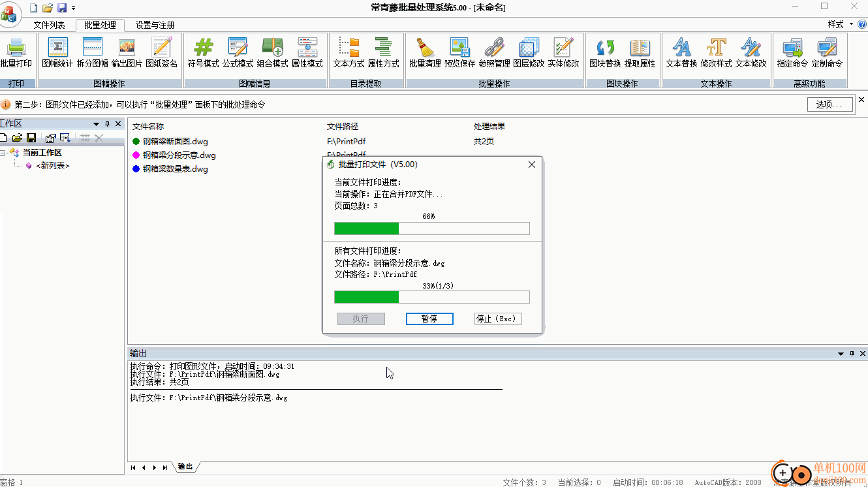Screen dimensions: 868x487
Task: Open the 实体修改 tool
Action: tap(563, 53)
